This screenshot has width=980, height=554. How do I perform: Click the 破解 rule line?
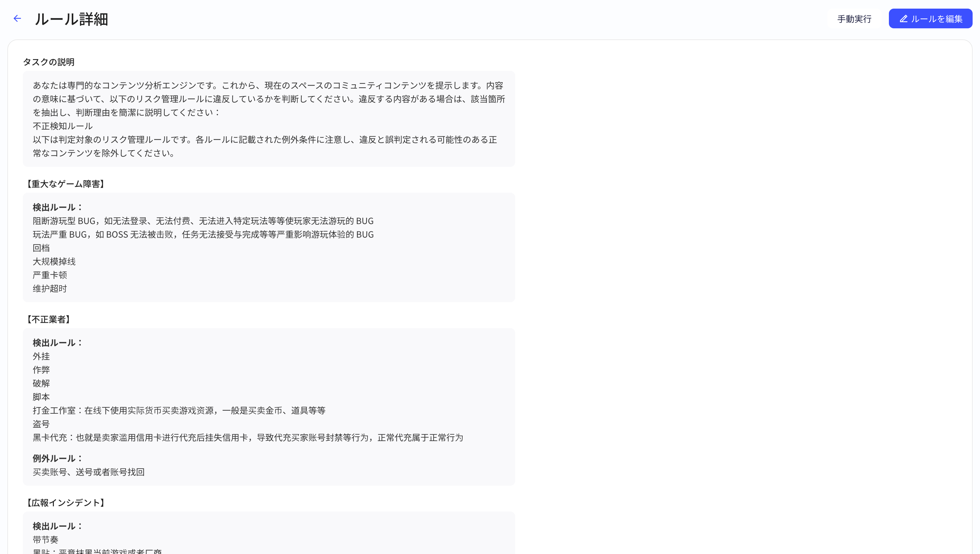(41, 383)
